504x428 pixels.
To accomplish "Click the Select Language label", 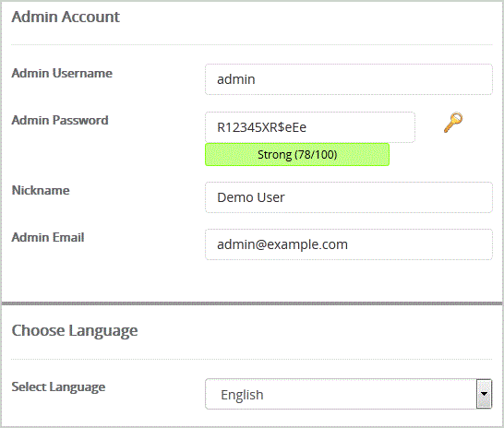I will [x=58, y=387].
